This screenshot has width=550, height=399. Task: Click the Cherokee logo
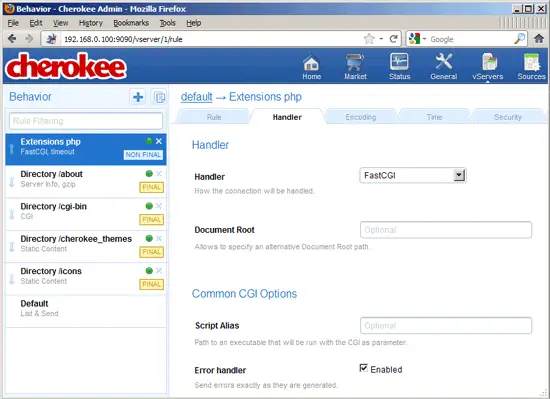(66, 66)
